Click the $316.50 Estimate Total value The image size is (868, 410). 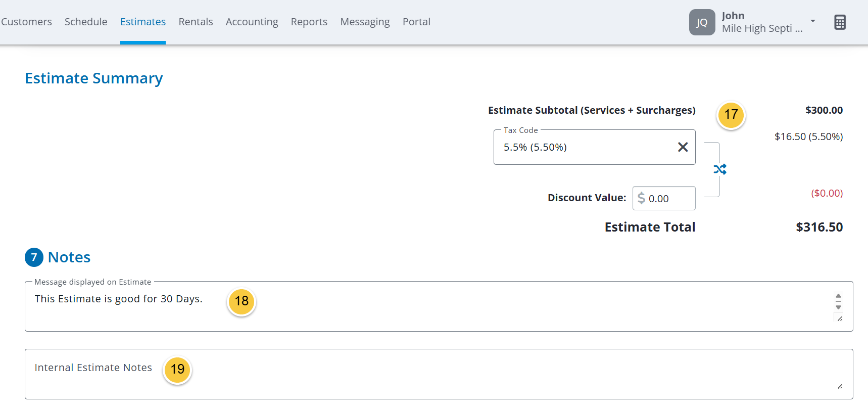pyautogui.click(x=819, y=227)
